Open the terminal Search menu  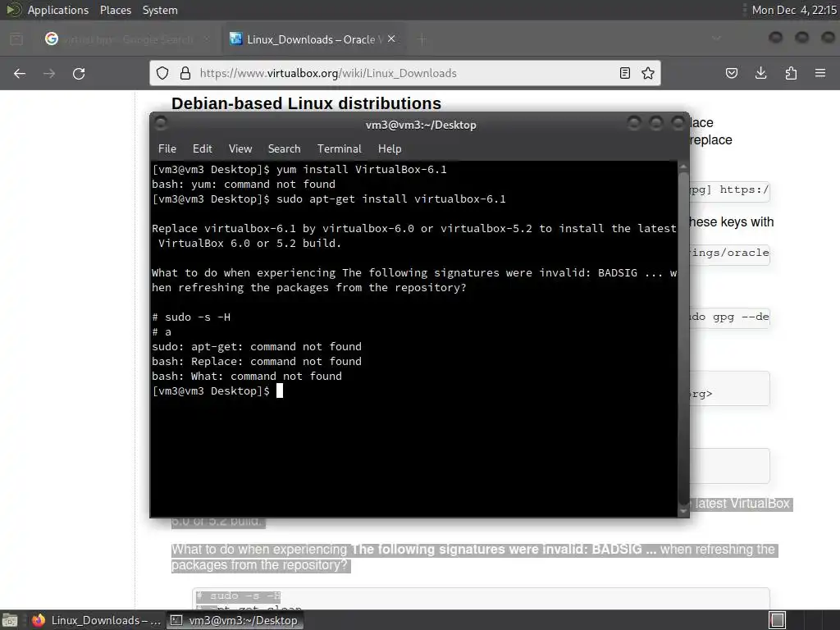pos(284,149)
